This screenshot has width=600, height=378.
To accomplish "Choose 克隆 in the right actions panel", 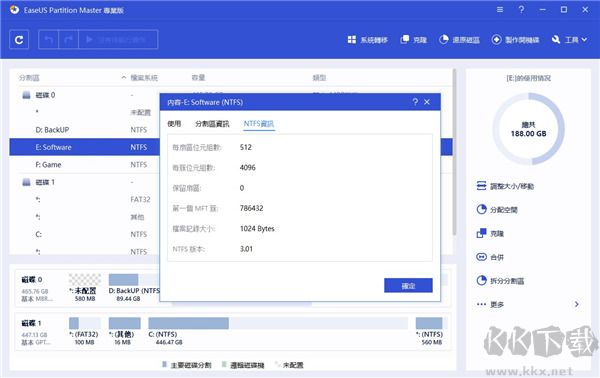I will [490, 233].
